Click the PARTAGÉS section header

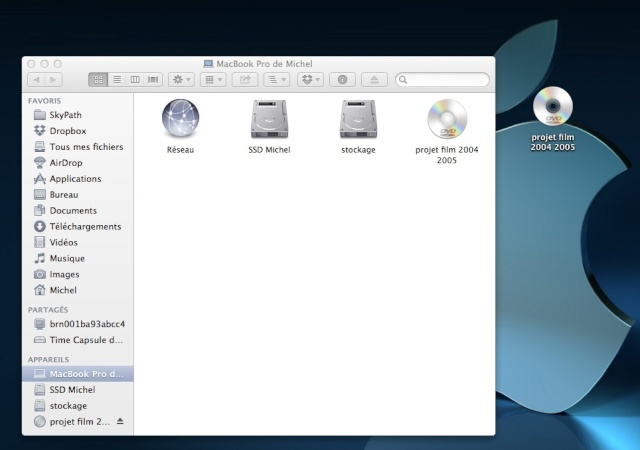tap(48, 310)
